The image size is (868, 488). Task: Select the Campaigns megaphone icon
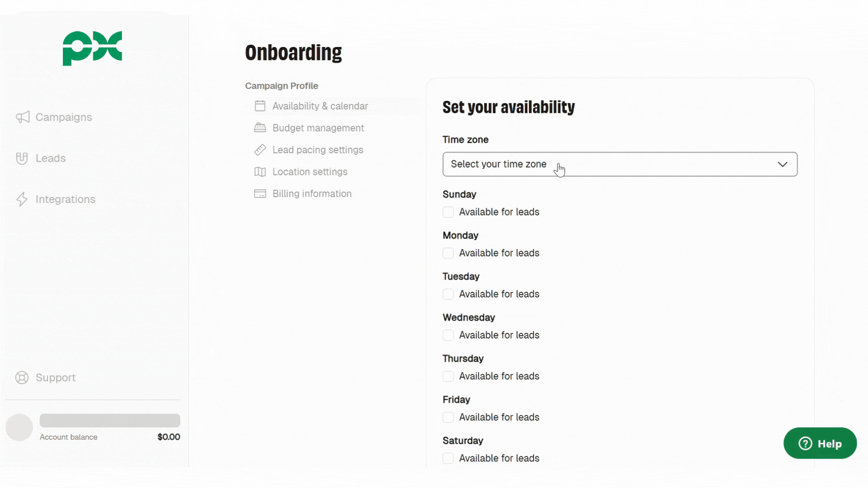click(22, 117)
